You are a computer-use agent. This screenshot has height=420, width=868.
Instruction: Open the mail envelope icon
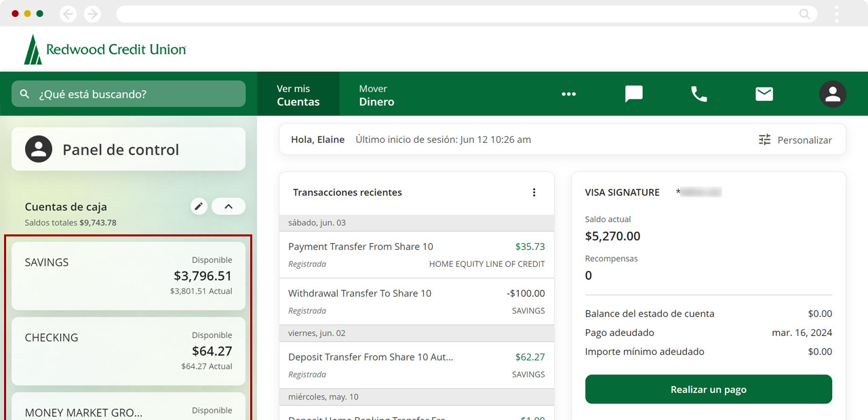click(x=764, y=94)
